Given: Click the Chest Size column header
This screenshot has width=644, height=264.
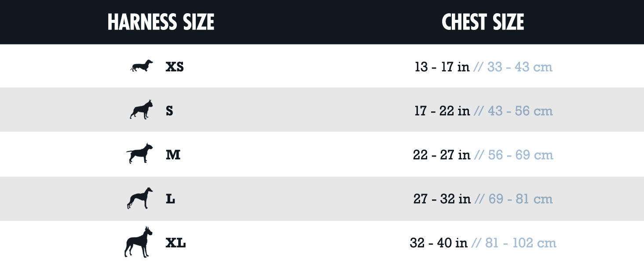Looking at the screenshot, I should pos(483,22).
